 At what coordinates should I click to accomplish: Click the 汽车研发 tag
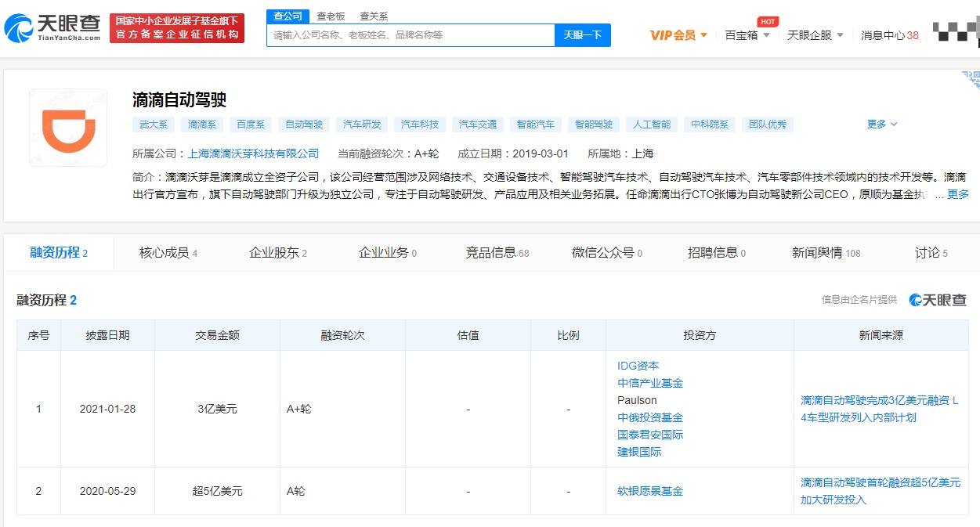(362, 125)
